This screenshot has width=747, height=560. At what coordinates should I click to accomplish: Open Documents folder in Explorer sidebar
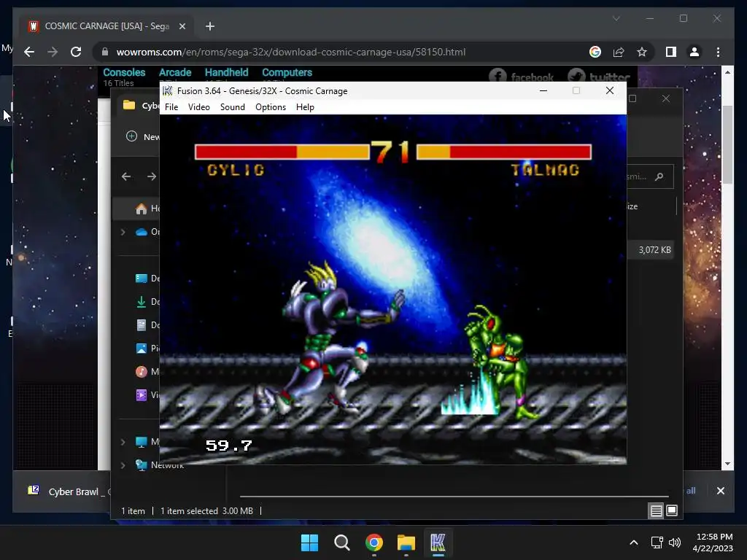147,325
